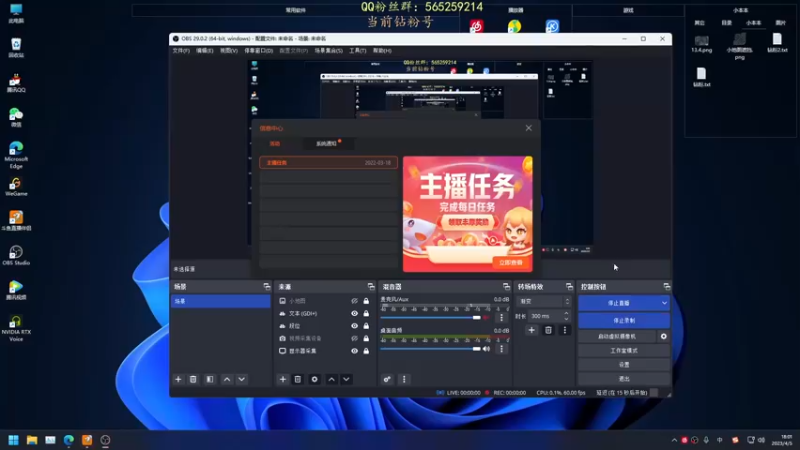Move the source up in Sources panel

coord(332,379)
